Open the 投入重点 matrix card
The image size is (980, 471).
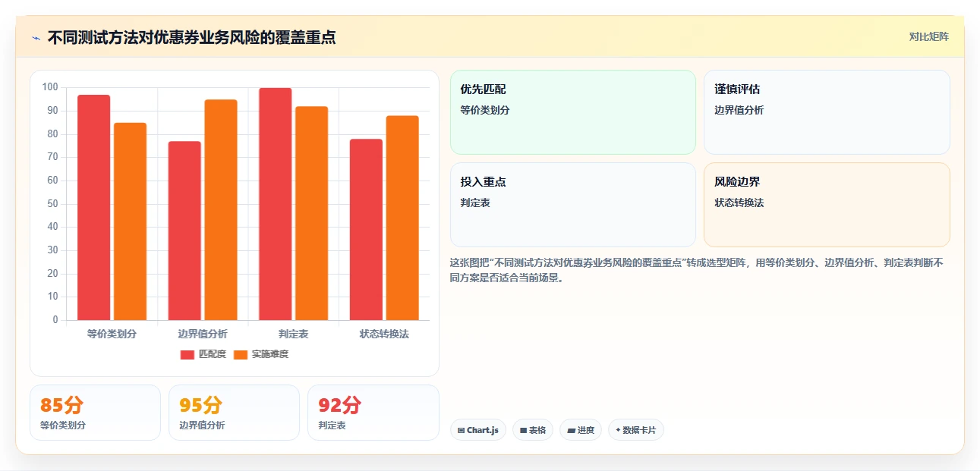573,205
